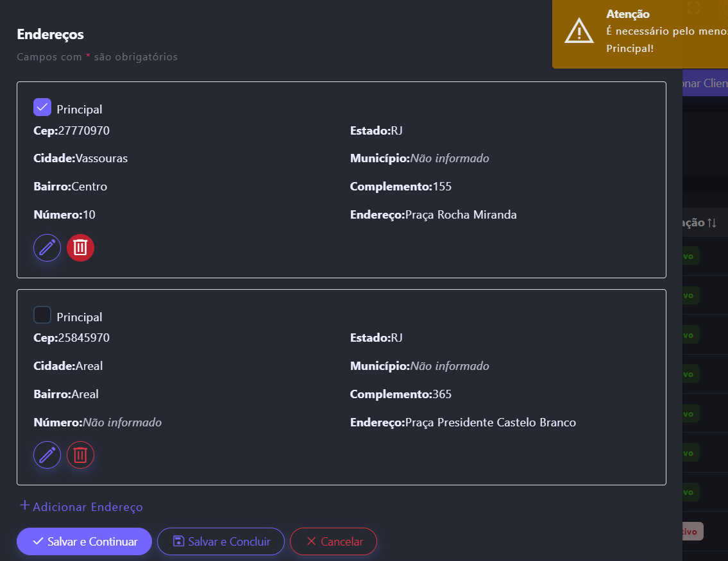Screen dimensions: 728x561
Task: Click the pencil icon for the Vassouras address
Action: pyautogui.click(x=47, y=247)
